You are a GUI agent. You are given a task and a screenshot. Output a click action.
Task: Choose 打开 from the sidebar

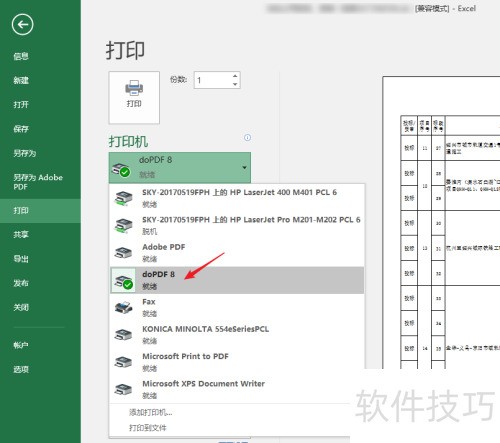(21, 105)
